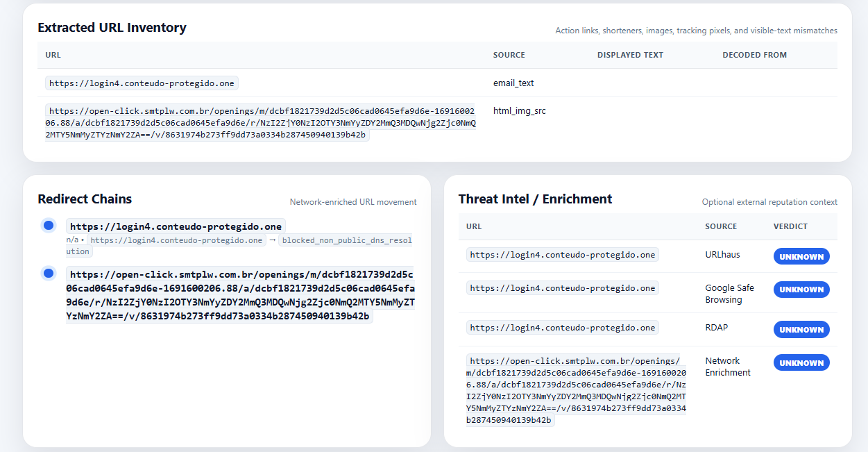This screenshot has height=452, width=868.
Task: Click the RDAP UNKNOWN verdict badge
Action: click(801, 329)
